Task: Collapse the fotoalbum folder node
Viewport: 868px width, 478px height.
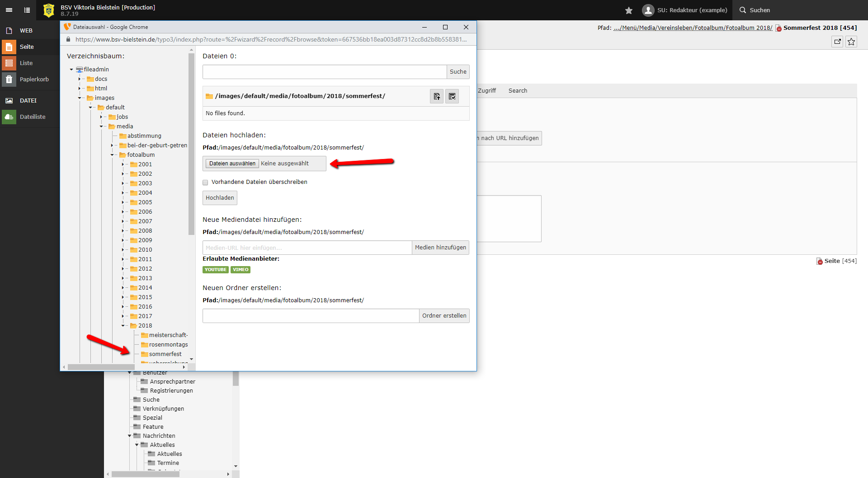Action: pos(112,155)
